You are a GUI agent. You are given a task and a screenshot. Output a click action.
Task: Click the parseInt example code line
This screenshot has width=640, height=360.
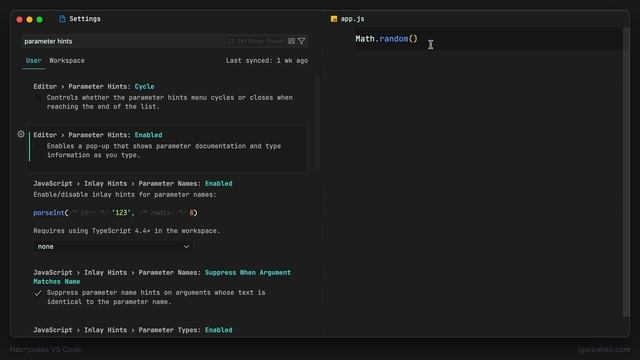point(115,213)
